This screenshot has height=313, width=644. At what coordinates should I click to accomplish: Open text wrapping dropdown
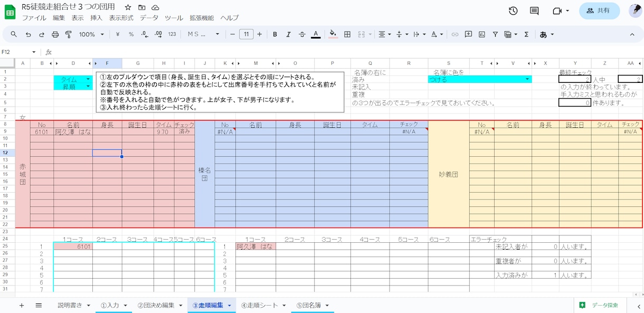[x=419, y=34]
